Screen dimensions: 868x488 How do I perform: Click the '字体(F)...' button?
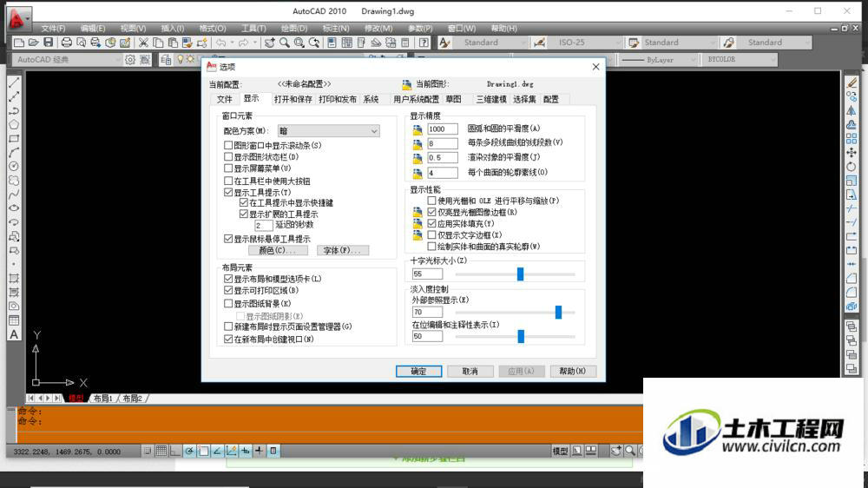343,250
